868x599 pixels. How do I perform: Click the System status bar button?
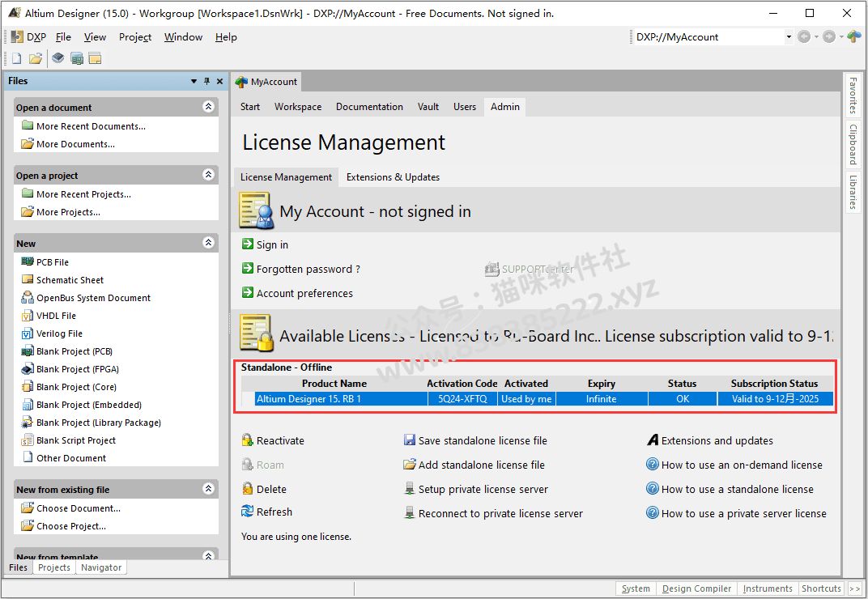click(x=636, y=588)
